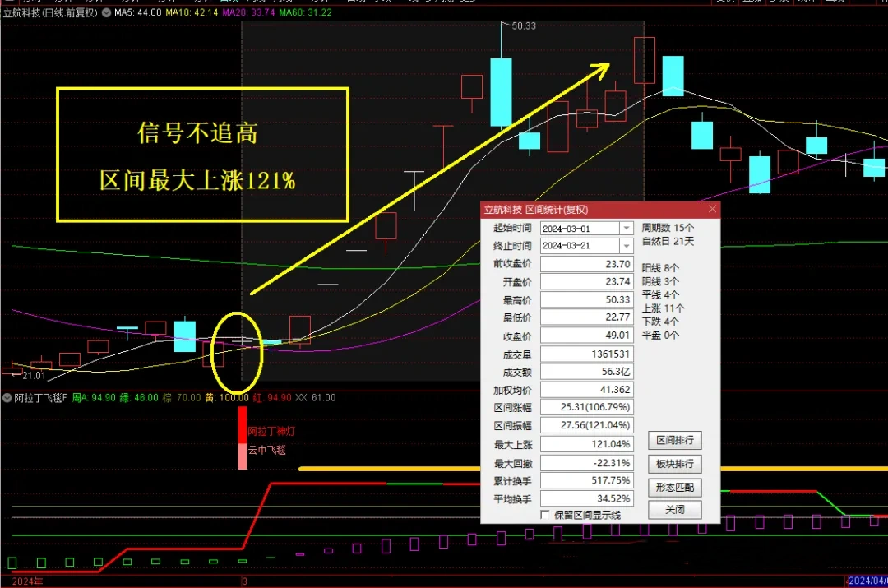Click the 自然日 21天 statistic
The height and width of the screenshot is (588, 888).
(668, 241)
